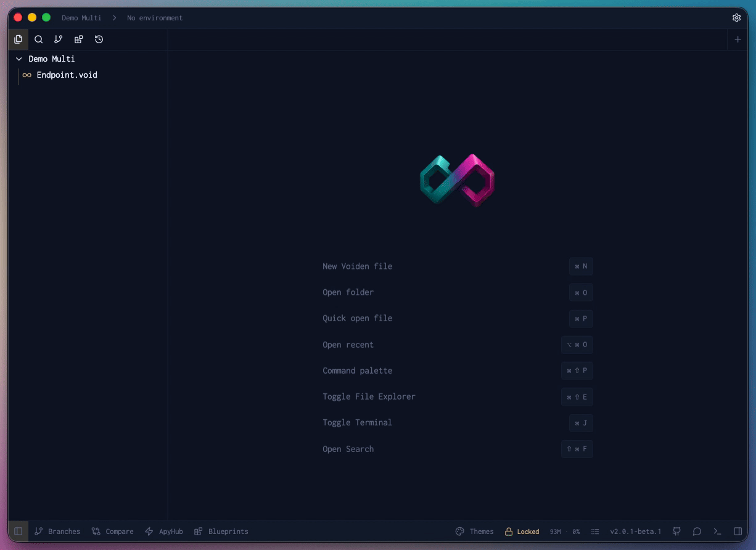Open Blueprints in status bar

221,532
